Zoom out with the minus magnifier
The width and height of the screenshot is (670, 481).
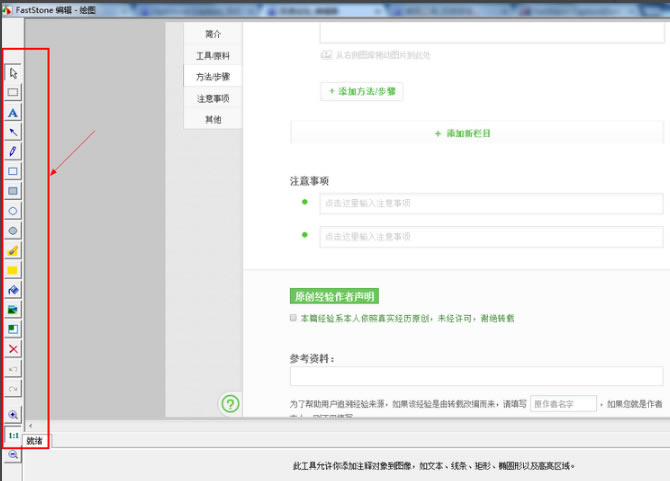13,454
